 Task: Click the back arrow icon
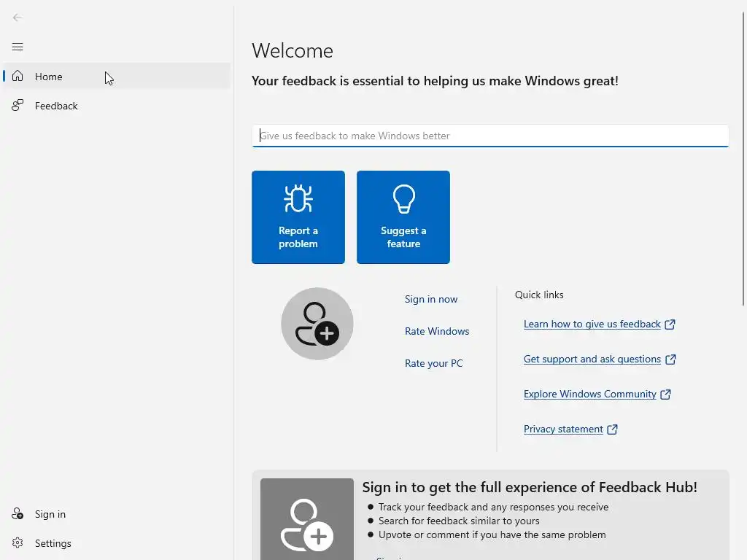[x=18, y=17]
